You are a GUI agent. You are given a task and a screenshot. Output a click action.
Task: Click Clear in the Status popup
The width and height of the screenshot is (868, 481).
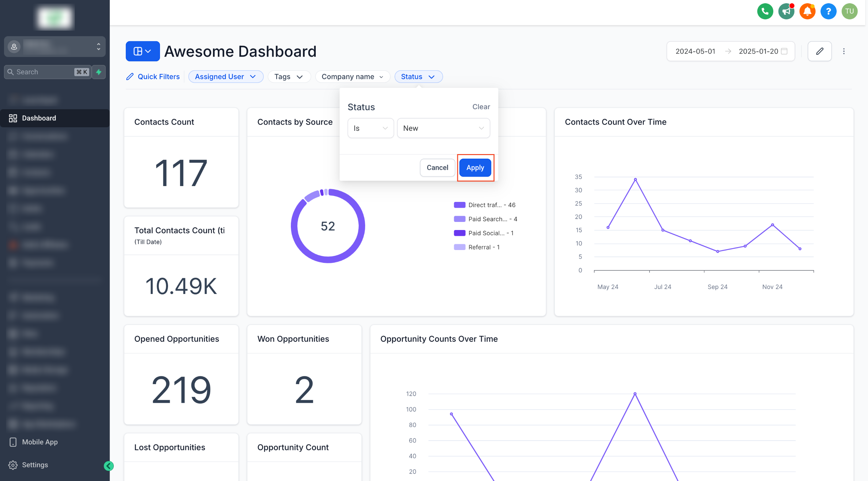[481, 107]
